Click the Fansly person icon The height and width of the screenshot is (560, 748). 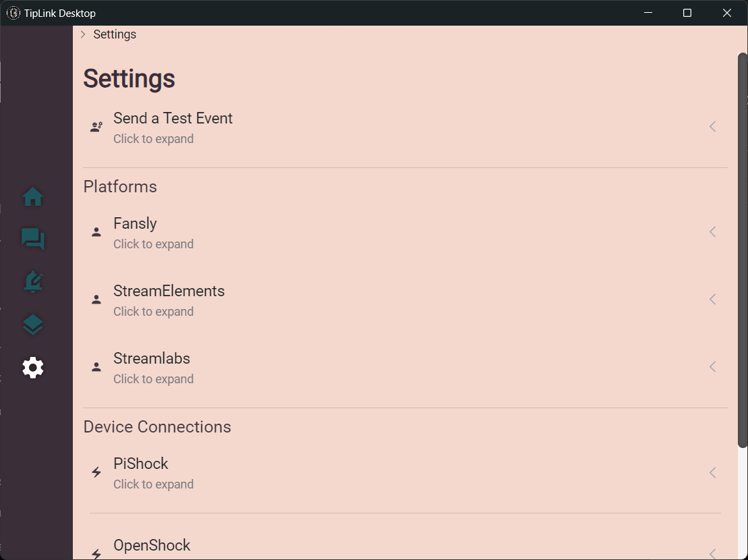pos(96,232)
